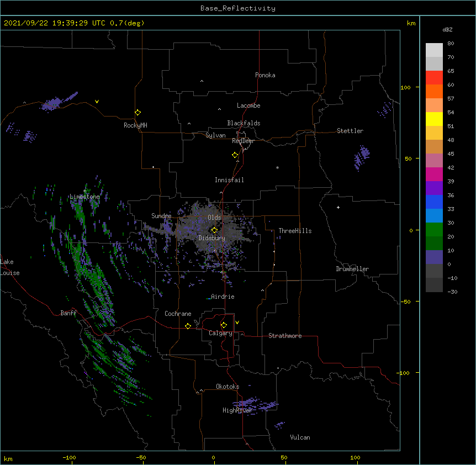
Task: Click the RockyMH label
Action: pyautogui.click(x=135, y=125)
